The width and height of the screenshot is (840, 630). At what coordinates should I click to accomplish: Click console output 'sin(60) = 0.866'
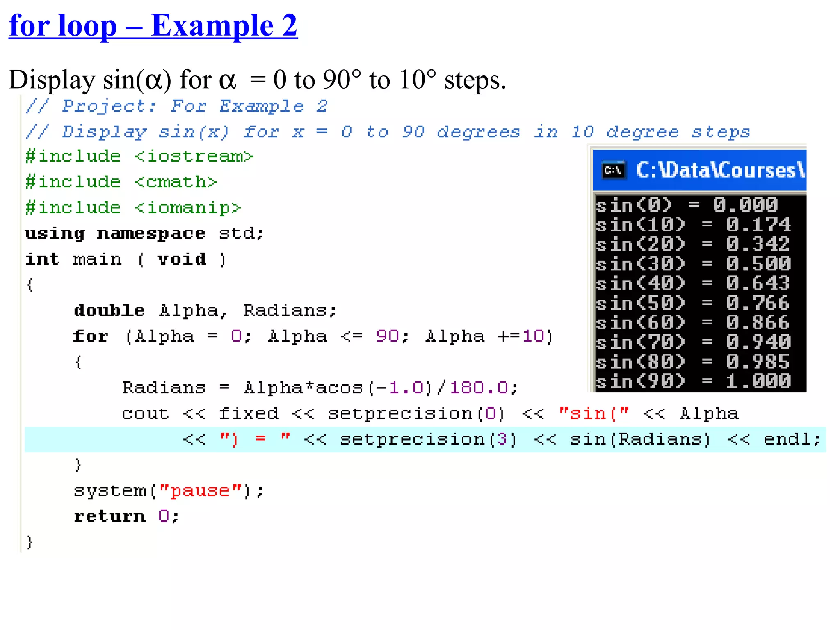pyautogui.click(x=693, y=323)
